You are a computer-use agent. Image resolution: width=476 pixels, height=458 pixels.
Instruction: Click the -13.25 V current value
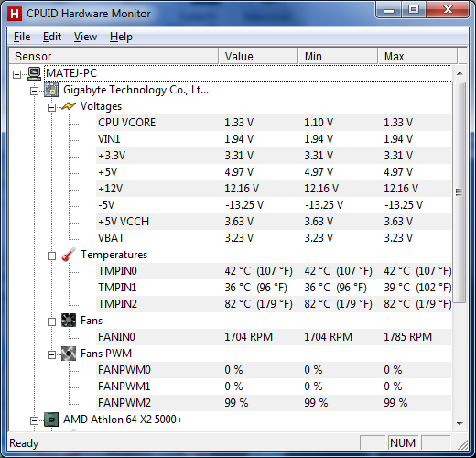point(244,205)
